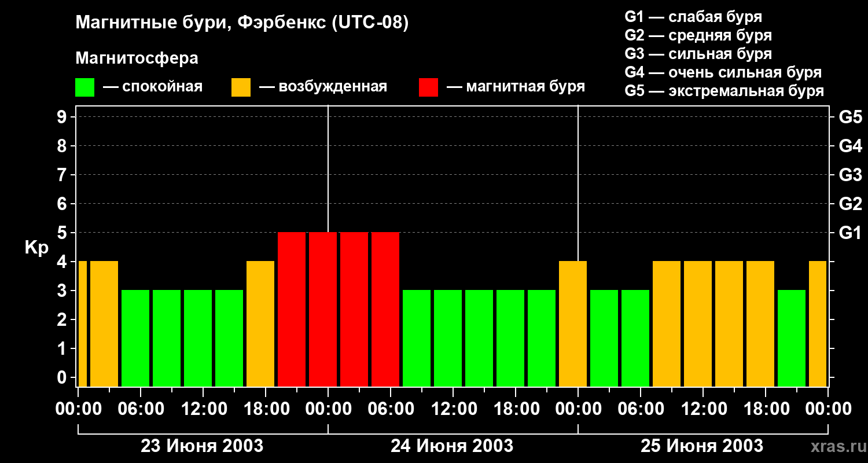Click the green «спокойная» legend swatch
The height and width of the screenshot is (463, 868).
coord(84,87)
